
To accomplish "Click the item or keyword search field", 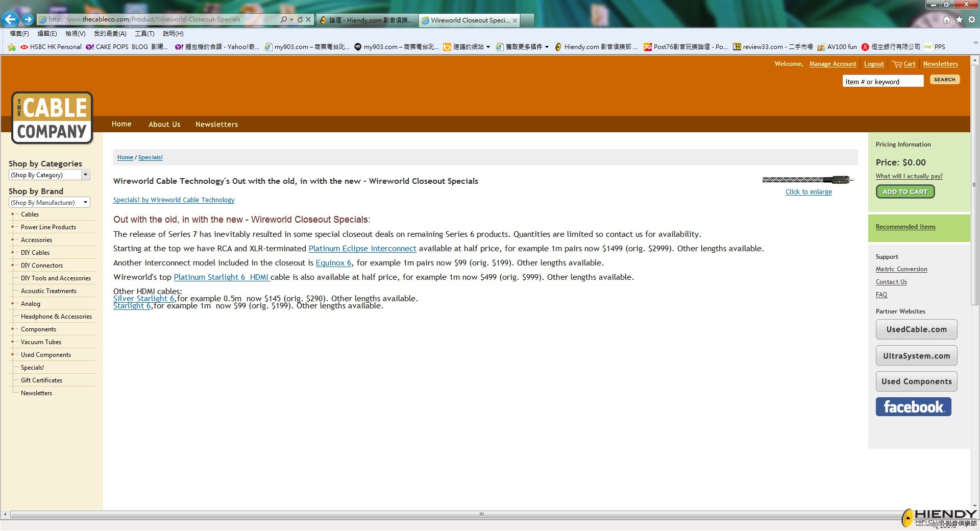I will coord(883,82).
